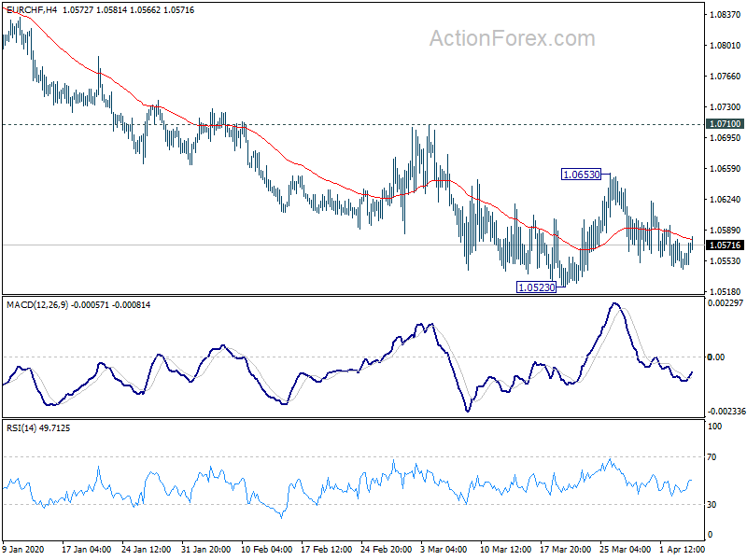Screen dimensions: 747x560
Task: Click the 17 Feb 12:00 time label
Action: click(326, 550)
